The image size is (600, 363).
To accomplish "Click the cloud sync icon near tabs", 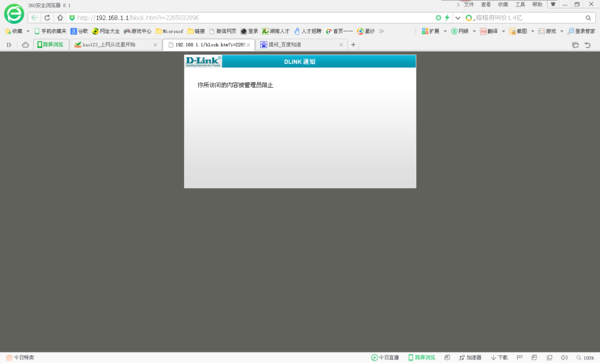I will pyautogui.click(x=25, y=45).
